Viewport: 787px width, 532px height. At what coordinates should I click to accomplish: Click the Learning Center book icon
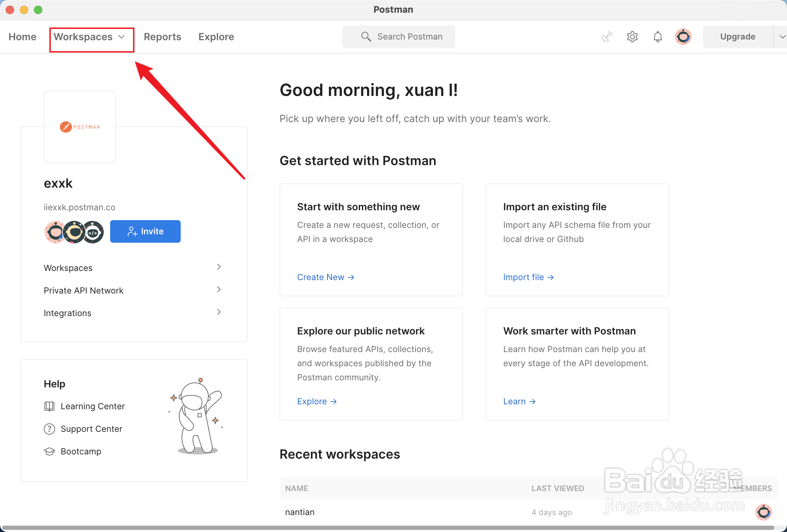point(49,406)
